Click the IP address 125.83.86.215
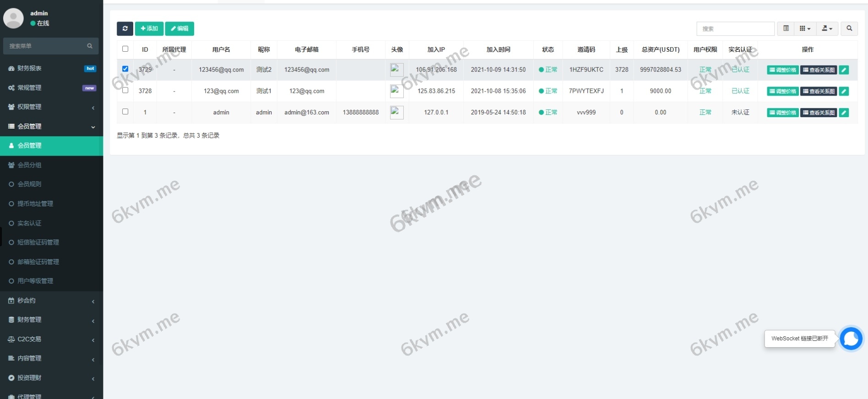This screenshot has height=399, width=868. click(x=436, y=91)
